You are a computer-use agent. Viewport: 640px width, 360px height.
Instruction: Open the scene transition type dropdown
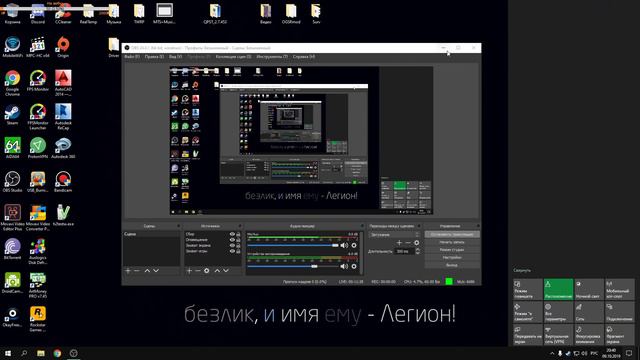(x=393, y=235)
